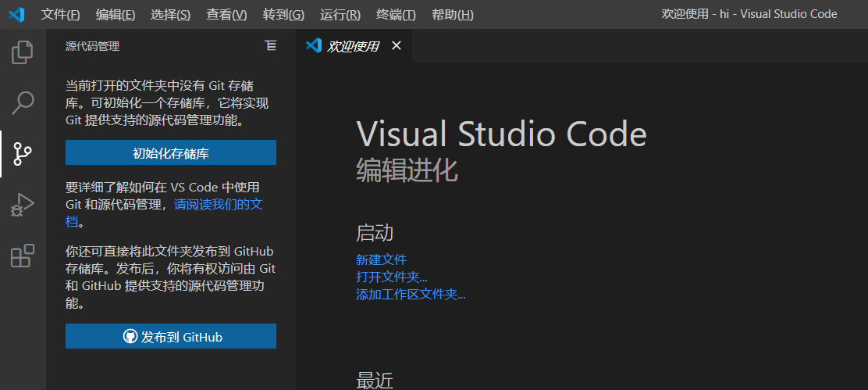The image size is (868, 390).
Task: Click the 最近 section heading
Action: (375, 381)
